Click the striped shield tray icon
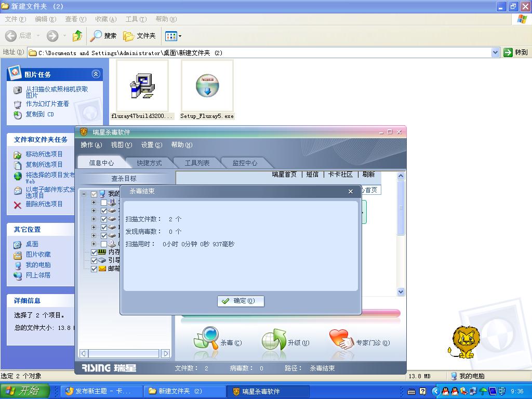532x399 pixels. point(502,392)
